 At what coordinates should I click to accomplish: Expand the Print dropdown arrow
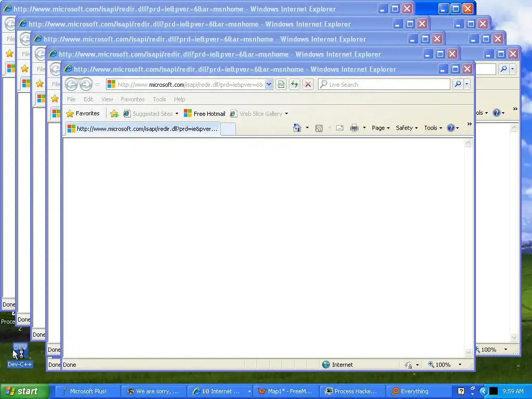tap(364, 128)
